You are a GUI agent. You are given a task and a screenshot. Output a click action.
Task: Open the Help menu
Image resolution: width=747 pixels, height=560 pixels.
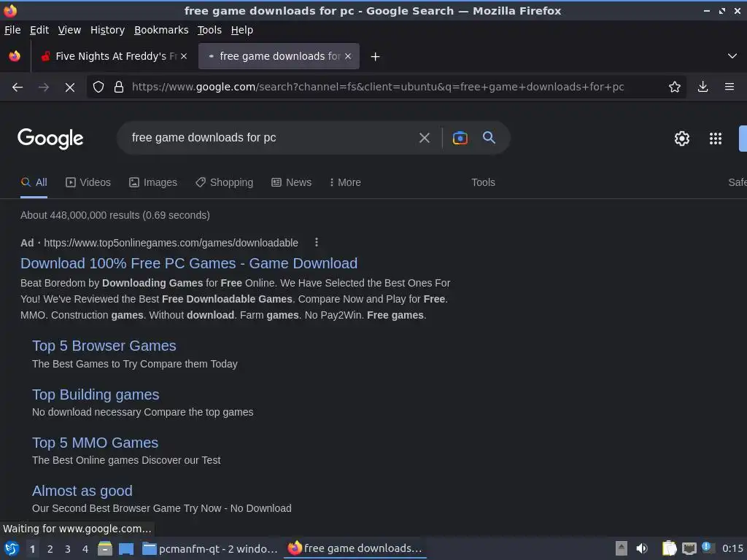(242, 30)
